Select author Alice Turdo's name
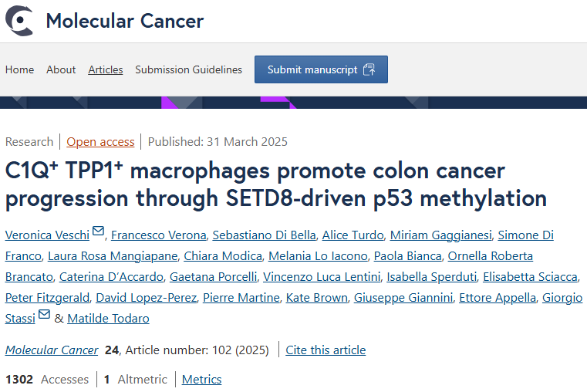Screen dimensions: 587x392 (x=353, y=235)
